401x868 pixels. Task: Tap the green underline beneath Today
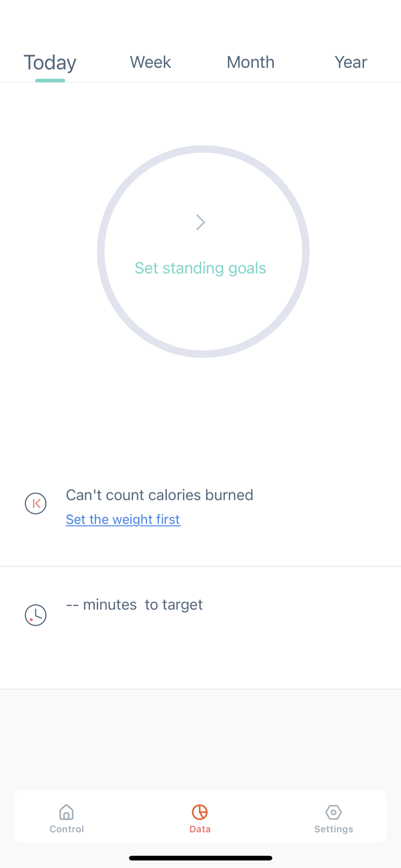coord(50,80)
